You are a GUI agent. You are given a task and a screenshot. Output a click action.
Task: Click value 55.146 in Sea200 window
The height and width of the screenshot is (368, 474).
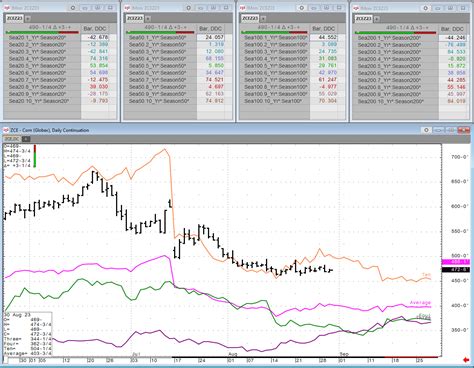456,87
